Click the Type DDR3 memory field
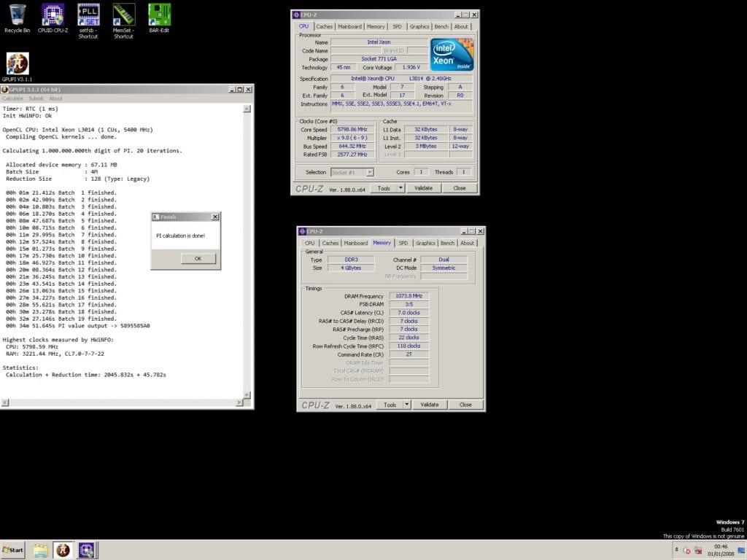The image size is (747, 560). click(x=351, y=260)
